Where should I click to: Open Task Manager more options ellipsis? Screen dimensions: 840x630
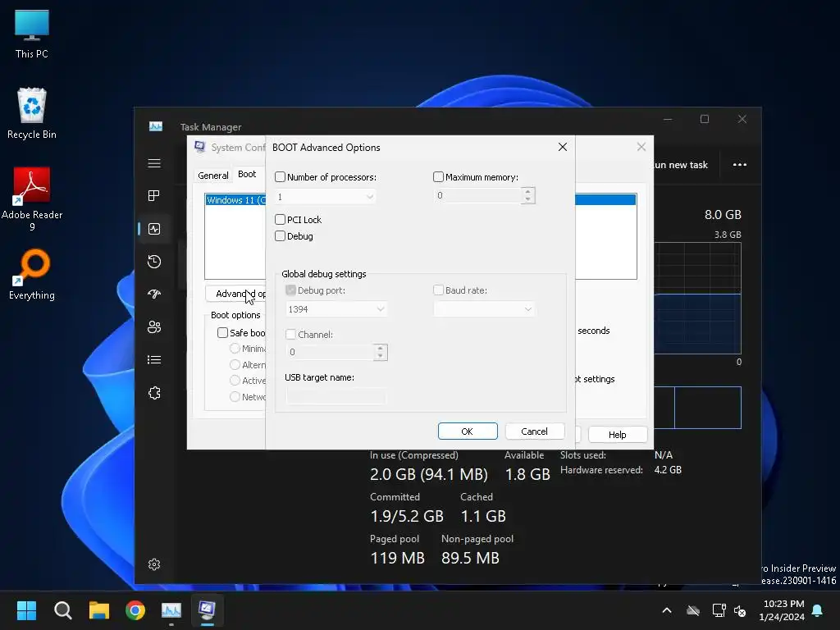(740, 164)
